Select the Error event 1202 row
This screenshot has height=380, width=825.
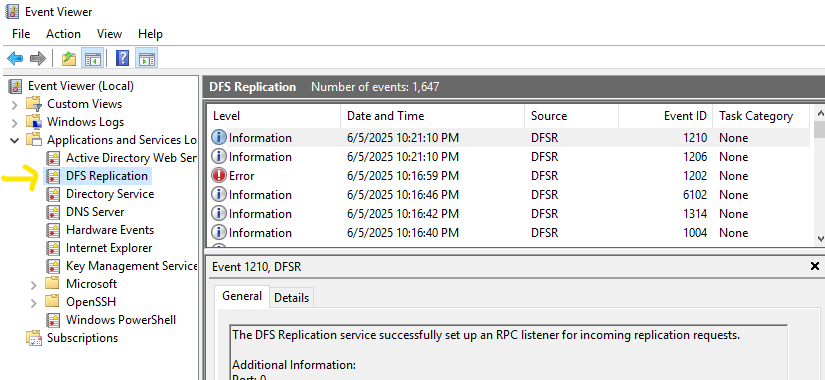tap(509, 176)
